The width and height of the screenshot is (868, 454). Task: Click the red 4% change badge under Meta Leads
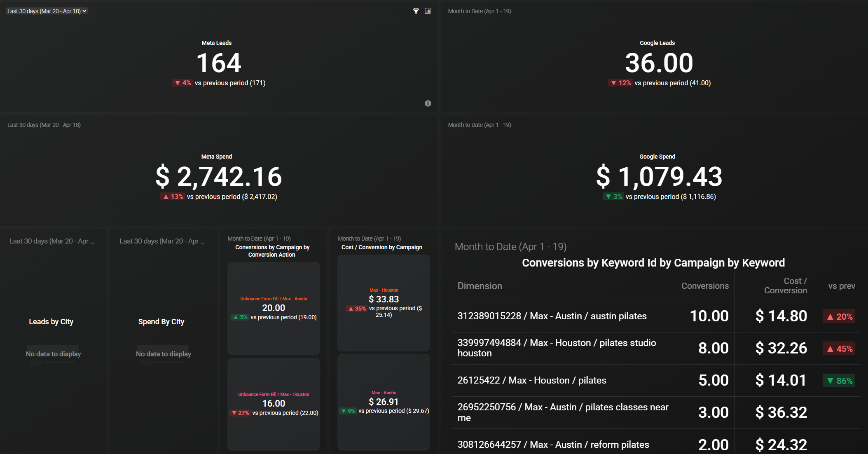[x=182, y=83]
